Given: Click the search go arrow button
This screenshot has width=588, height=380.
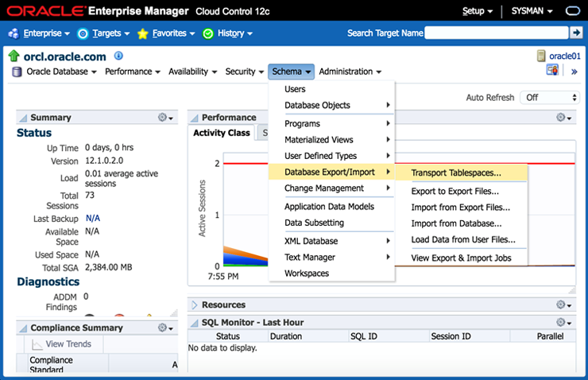Looking at the screenshot, I should pos(576,33).
